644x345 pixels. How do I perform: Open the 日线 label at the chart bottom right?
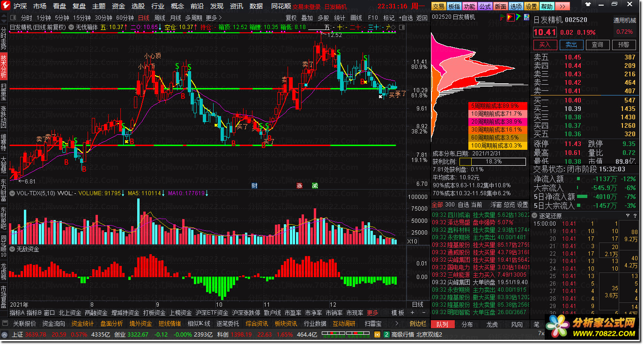(x=417, y=304)
